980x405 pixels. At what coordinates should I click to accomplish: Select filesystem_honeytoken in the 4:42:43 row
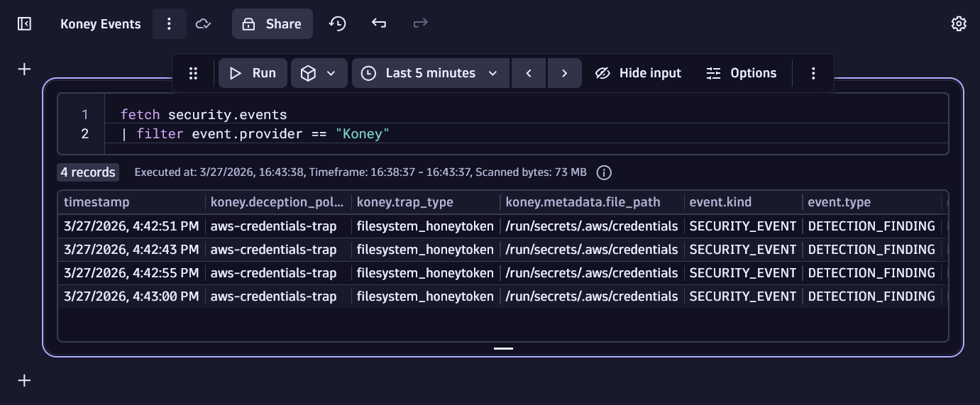(x=425, y=250)
